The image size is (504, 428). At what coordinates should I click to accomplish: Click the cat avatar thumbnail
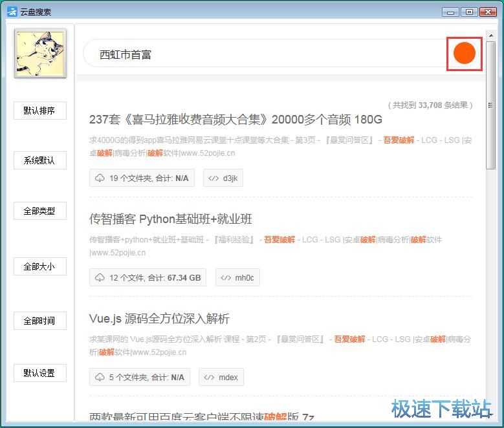point(40,54)
